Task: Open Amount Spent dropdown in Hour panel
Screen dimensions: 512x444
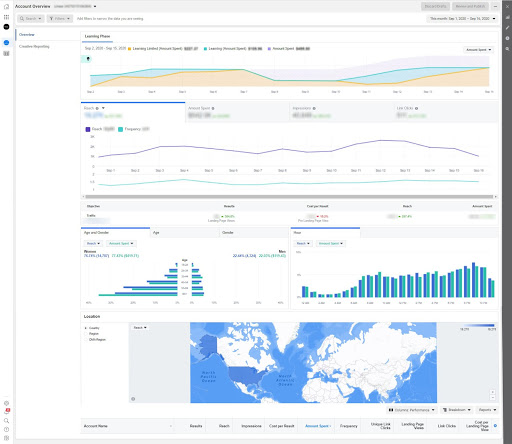Action: (331, 244)
